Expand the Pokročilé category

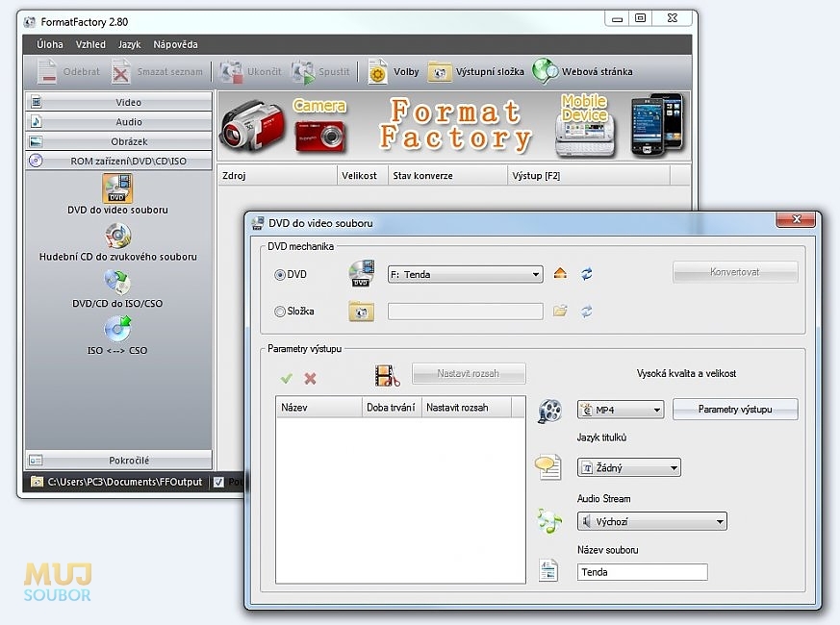click(118, 460)
